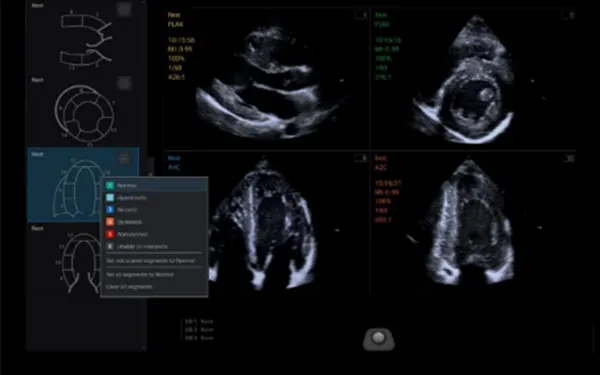Image resolution: width=600 pixels, height=375 pixels.
Task: Toggle the checkbox atop the PSAX view
Action: (x=567, y=15)
